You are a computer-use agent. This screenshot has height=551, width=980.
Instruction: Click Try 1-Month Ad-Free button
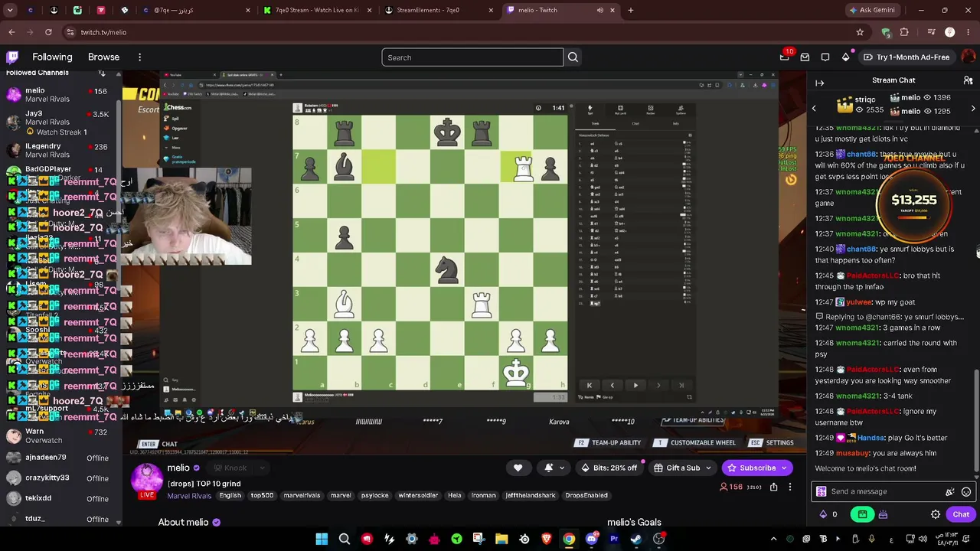tap(906, 57)
